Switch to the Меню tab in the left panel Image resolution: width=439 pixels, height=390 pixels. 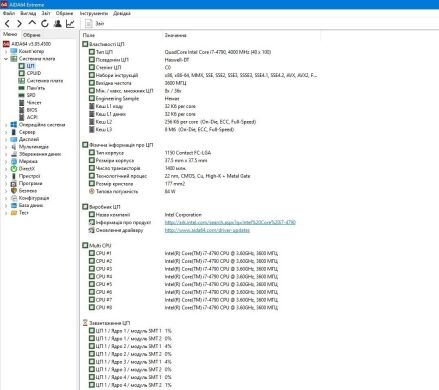coord(10,34)
